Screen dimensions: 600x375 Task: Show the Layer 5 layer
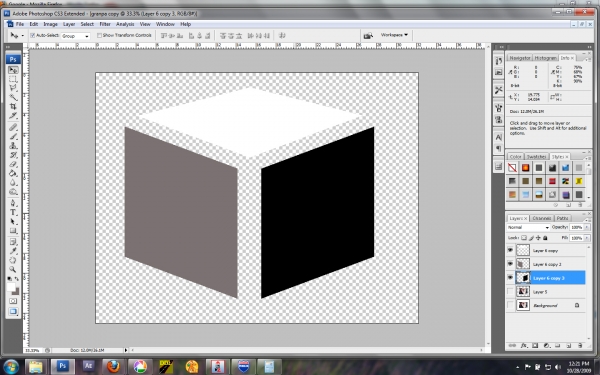(510, 292)
